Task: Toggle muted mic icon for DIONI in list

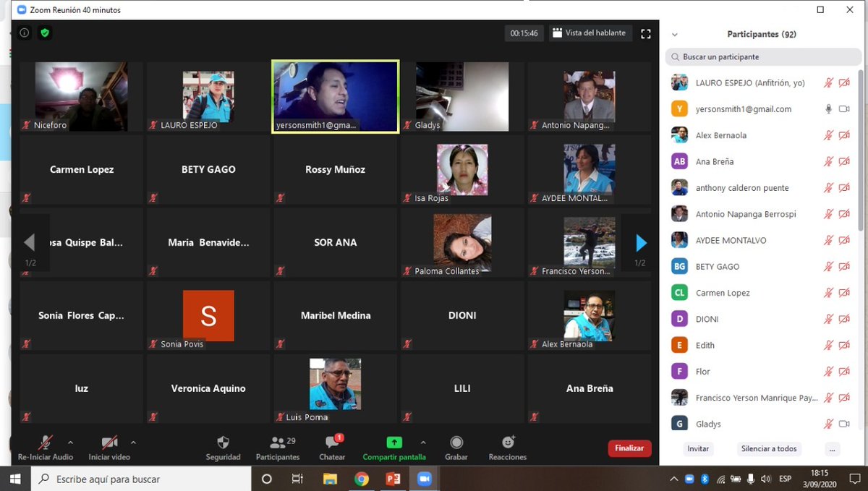Action: tap(829, 319)
